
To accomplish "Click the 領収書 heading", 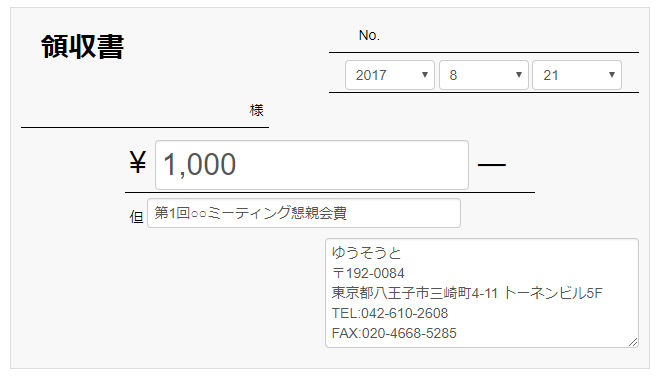I will pos(82,47).
